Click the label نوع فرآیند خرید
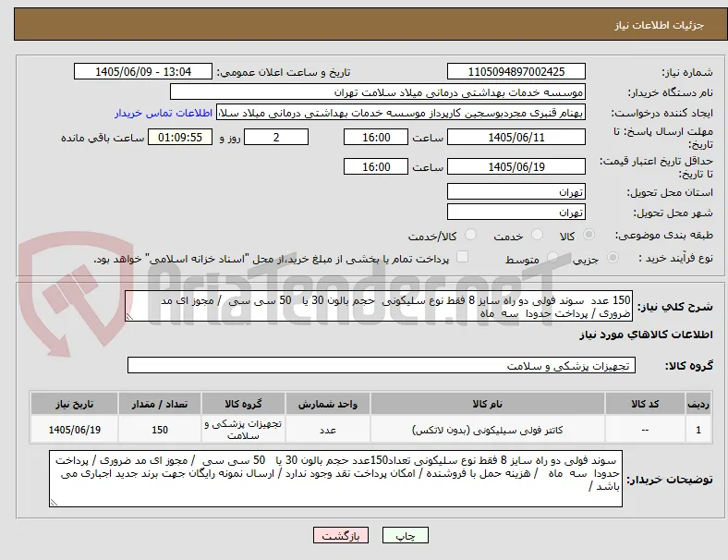728x560 pixels. coord(675,258)
